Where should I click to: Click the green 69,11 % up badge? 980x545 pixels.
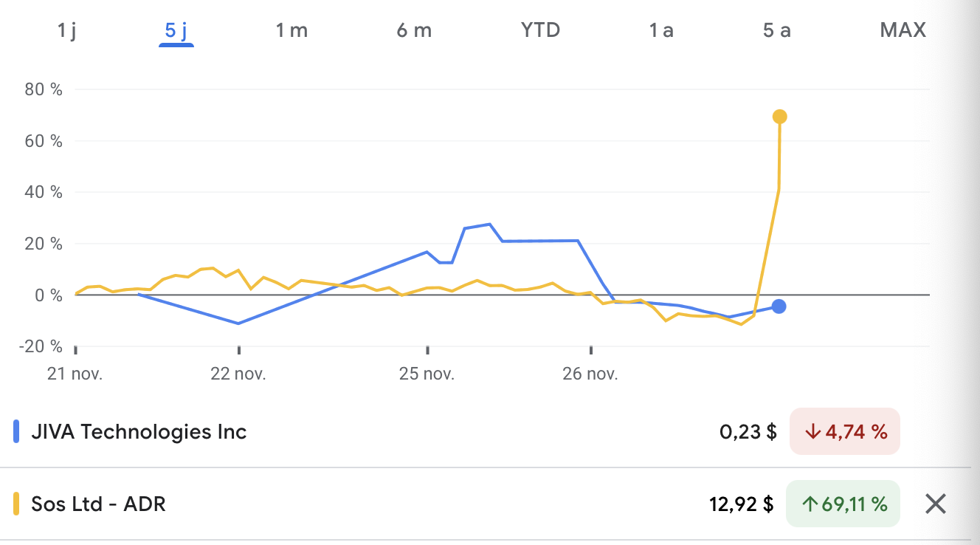[843, 504]
